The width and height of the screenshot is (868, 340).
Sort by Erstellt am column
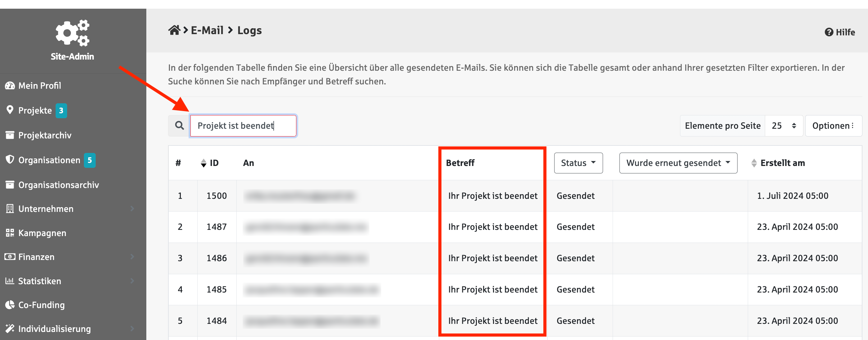click(754, 163)
